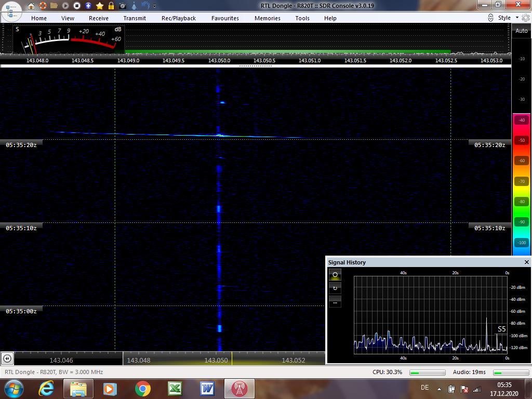The height and width of the screenshot is (399, 532).
Task: Click the gray play icon in the title bar
Action: coord(65,5)
